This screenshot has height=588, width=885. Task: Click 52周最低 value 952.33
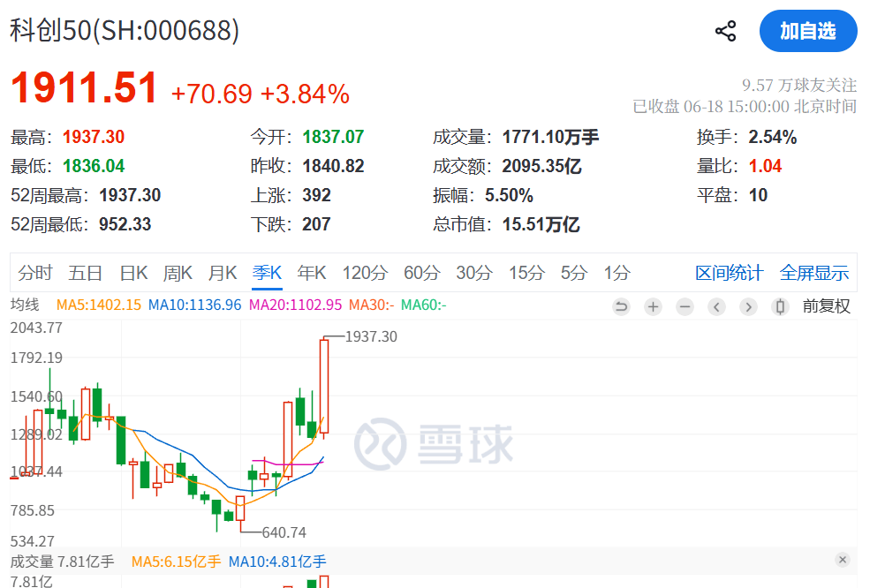tap(125, 224)
